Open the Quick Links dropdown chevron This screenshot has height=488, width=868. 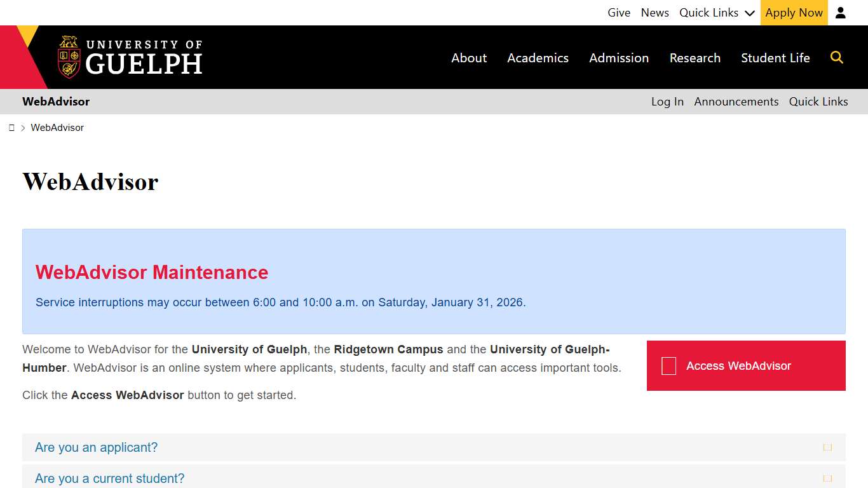coord(750,12)
